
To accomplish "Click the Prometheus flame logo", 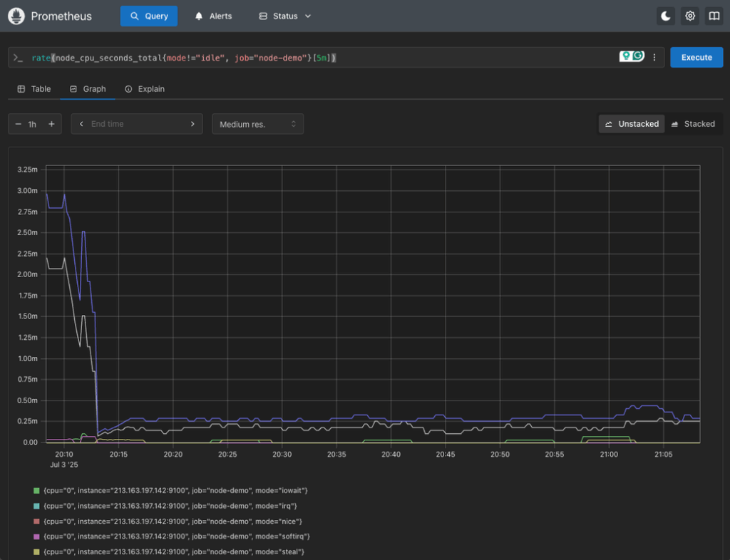I will pyautogui.click(x=16, y=16).
